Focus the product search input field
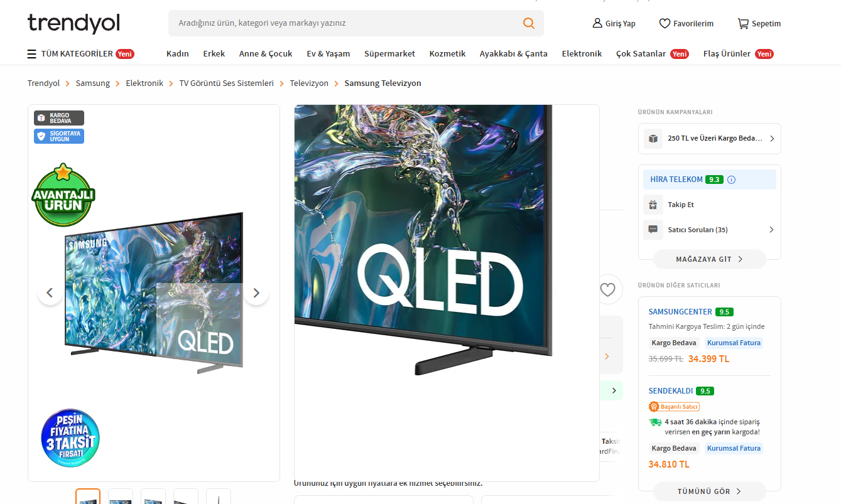This screenshot has height=504, width=841. (345, 23)
